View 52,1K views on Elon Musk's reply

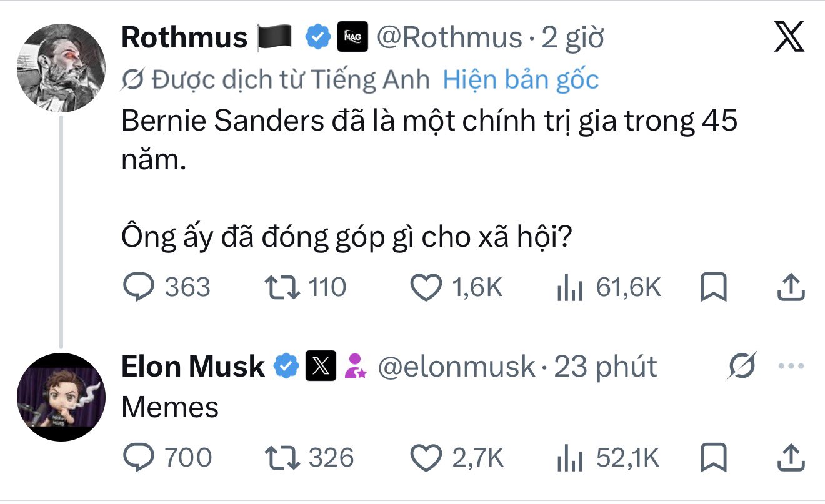[x=607, y=458]
